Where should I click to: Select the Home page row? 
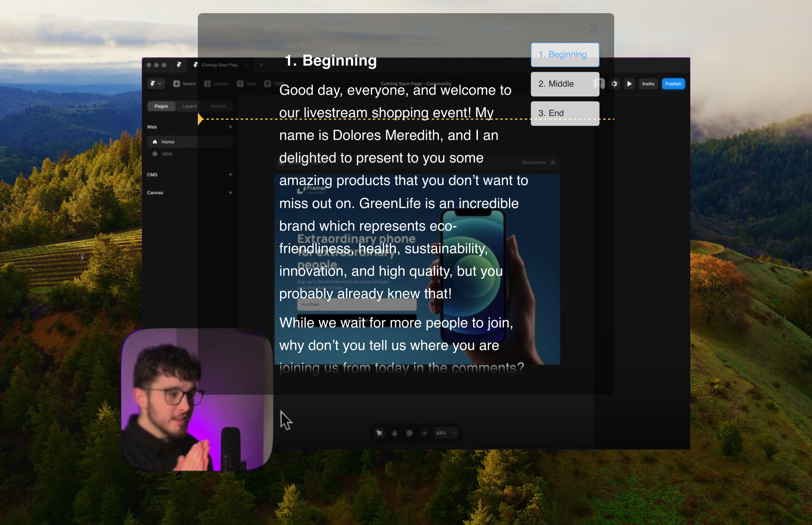190,142
